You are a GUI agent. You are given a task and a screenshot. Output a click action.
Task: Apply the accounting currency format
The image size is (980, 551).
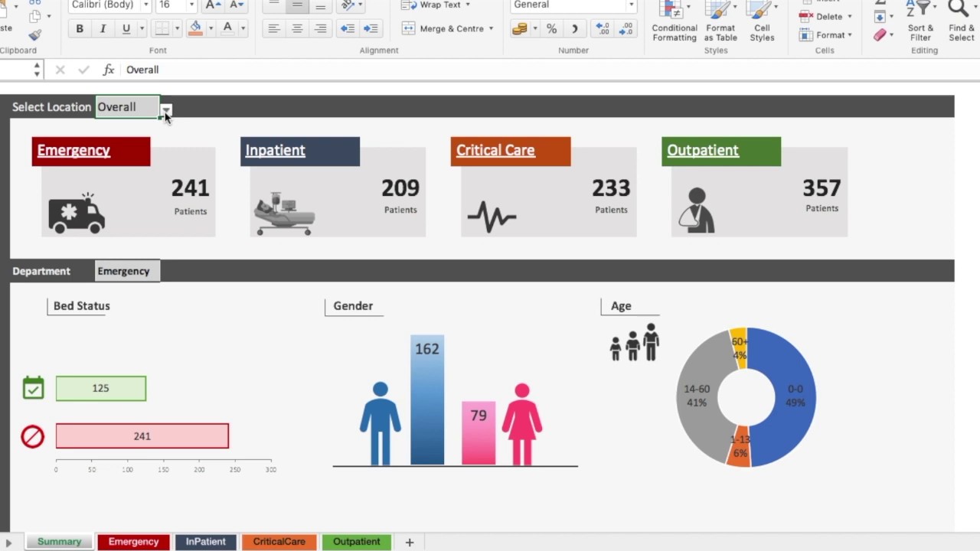pos(520,29)
